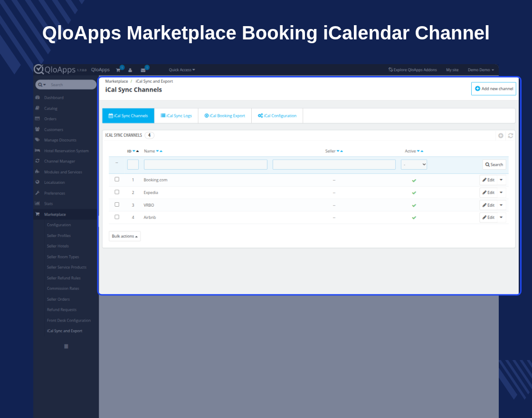The image size is (532, 418).
Task: Click the Marketplace cart icon in sidebar
Action: tap(38, 214)
